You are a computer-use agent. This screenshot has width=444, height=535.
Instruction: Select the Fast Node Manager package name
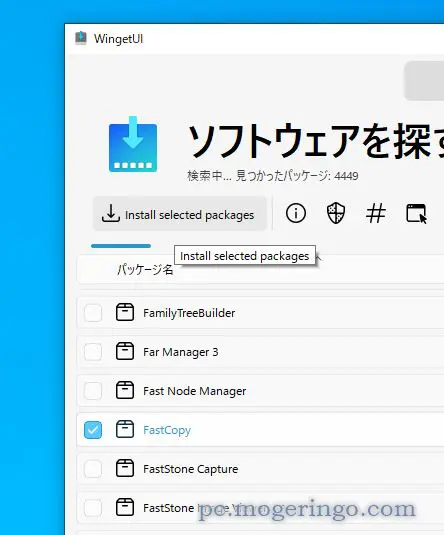(195, 391)
